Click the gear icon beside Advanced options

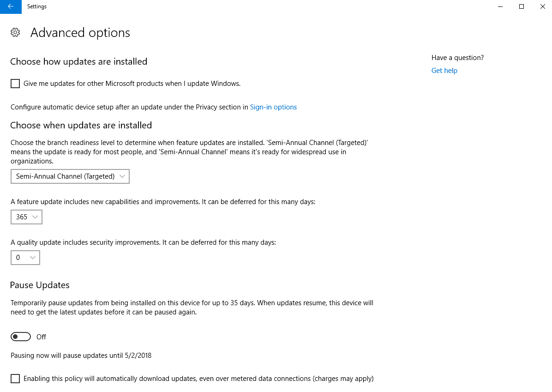coord(15,33)
